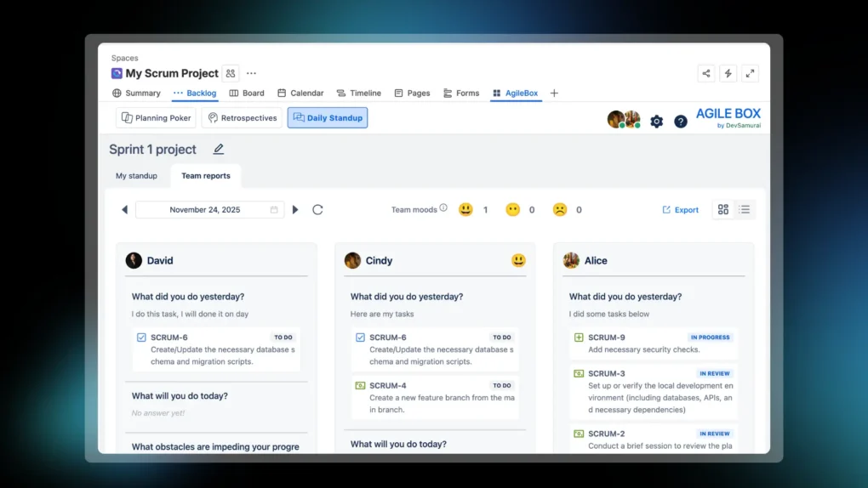Open Planning Poker
Screen dimensions: 868x488
[156, 118]
